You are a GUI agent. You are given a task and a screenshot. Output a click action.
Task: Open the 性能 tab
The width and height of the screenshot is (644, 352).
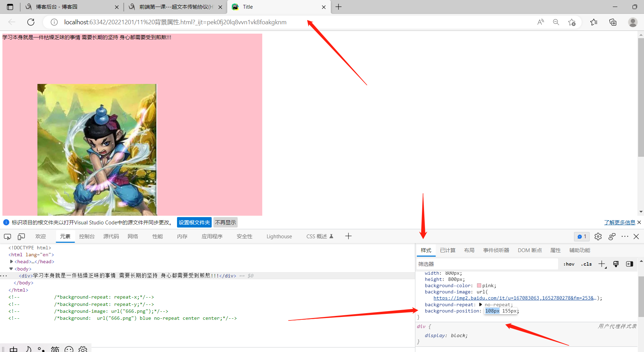point(158,237)
